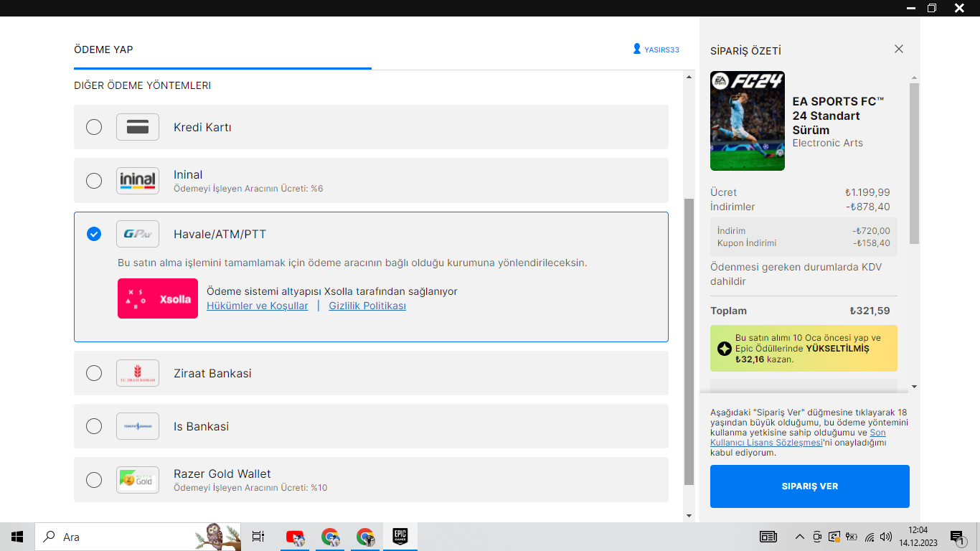Select the ÖDEME YAP tab

pos(103,50)
